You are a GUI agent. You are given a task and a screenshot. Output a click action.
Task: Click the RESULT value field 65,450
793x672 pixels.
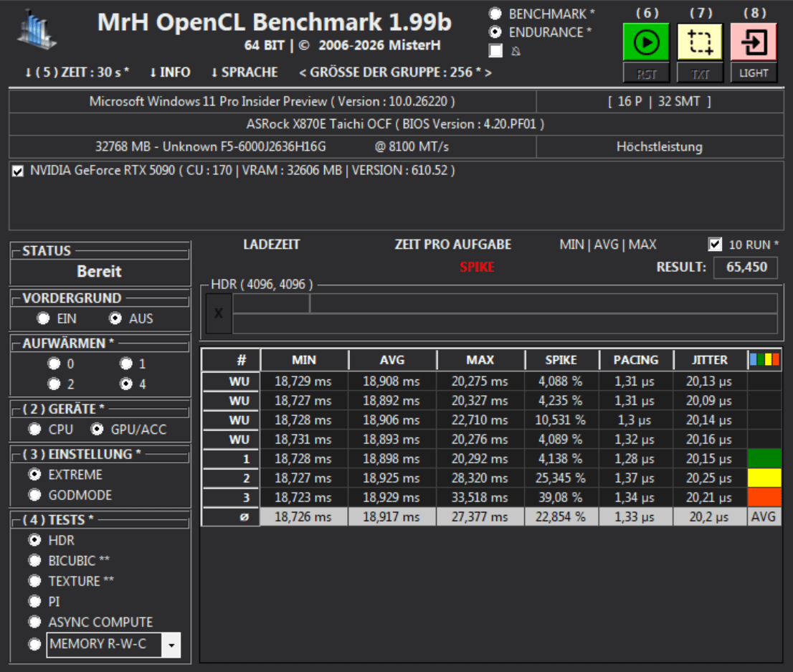746,268
